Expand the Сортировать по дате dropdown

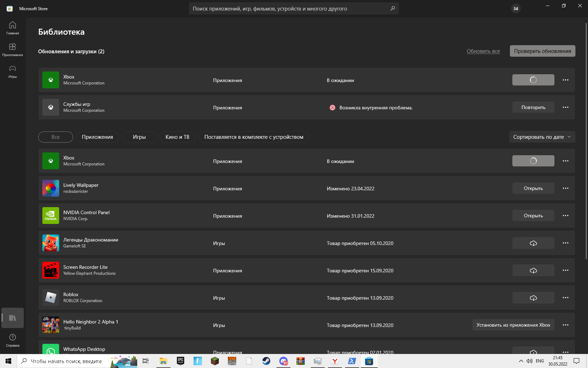click(542, 137)
